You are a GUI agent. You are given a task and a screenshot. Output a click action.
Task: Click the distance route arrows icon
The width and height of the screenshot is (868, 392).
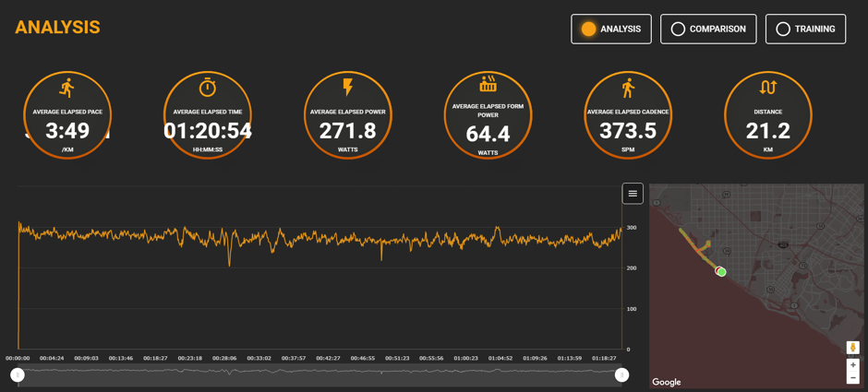click(x=767, y=88)
